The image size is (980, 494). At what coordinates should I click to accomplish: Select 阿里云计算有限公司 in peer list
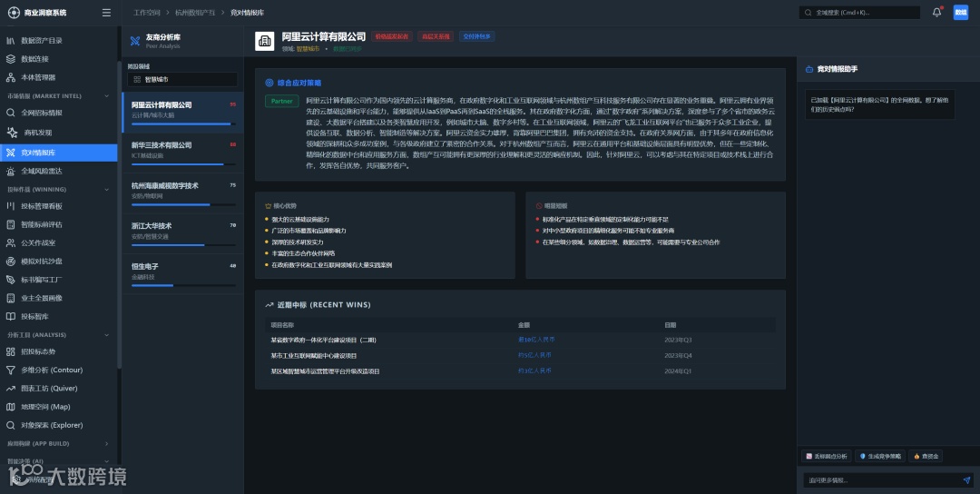tap(182, 113)
